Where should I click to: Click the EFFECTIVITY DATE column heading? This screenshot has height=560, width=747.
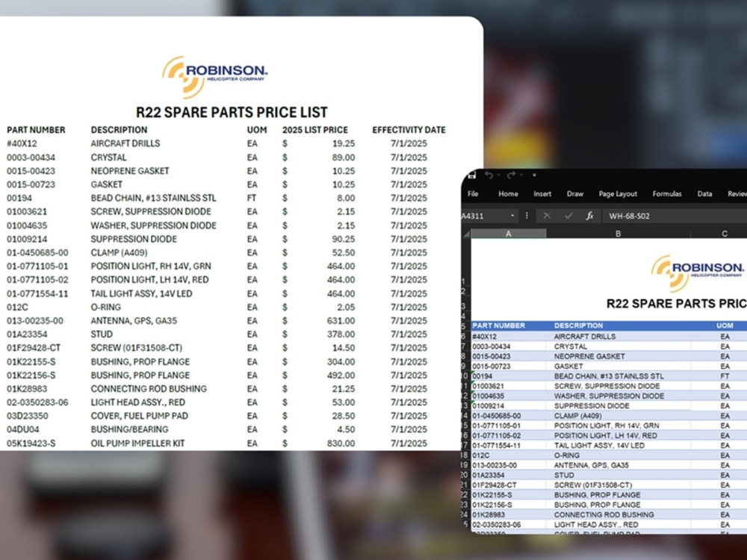point(409,130)
